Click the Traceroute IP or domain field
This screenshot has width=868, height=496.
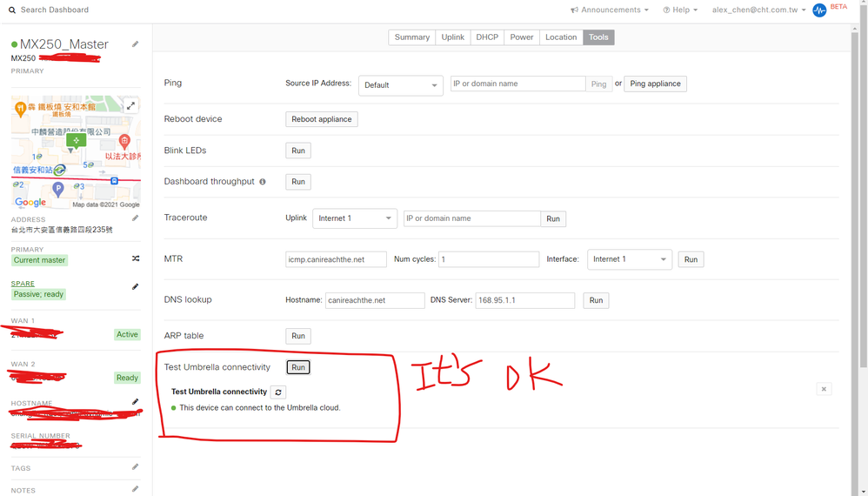coord(472,218)
